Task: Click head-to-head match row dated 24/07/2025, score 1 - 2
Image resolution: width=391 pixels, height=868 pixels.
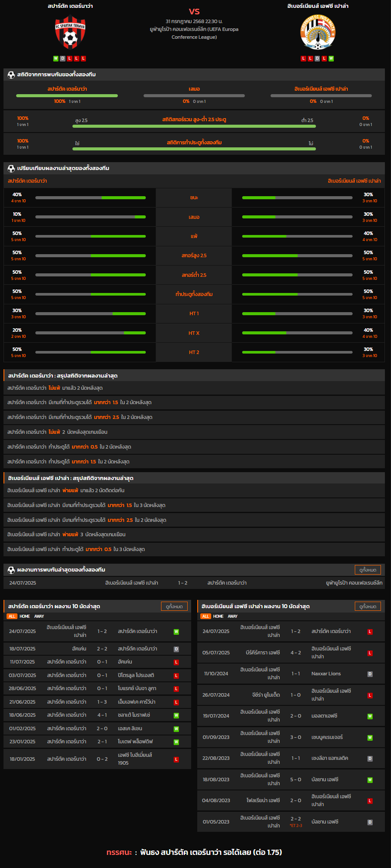Action: click(x=194, y=583)
